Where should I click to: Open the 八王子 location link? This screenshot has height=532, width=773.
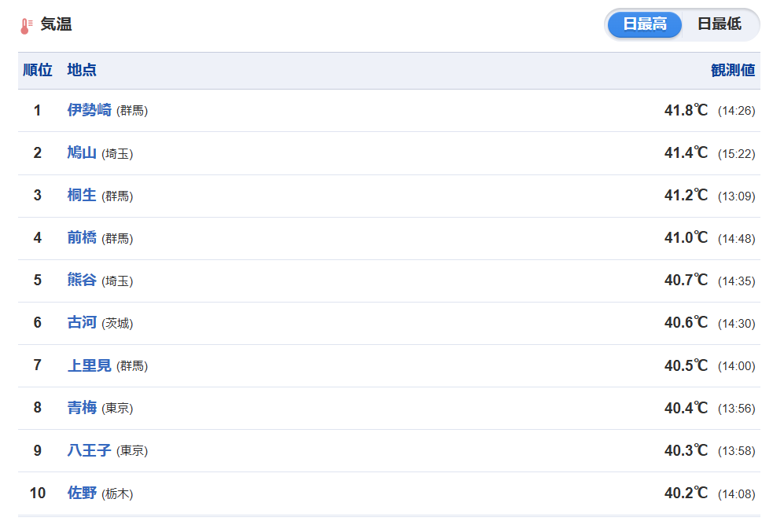click(89, 450)
